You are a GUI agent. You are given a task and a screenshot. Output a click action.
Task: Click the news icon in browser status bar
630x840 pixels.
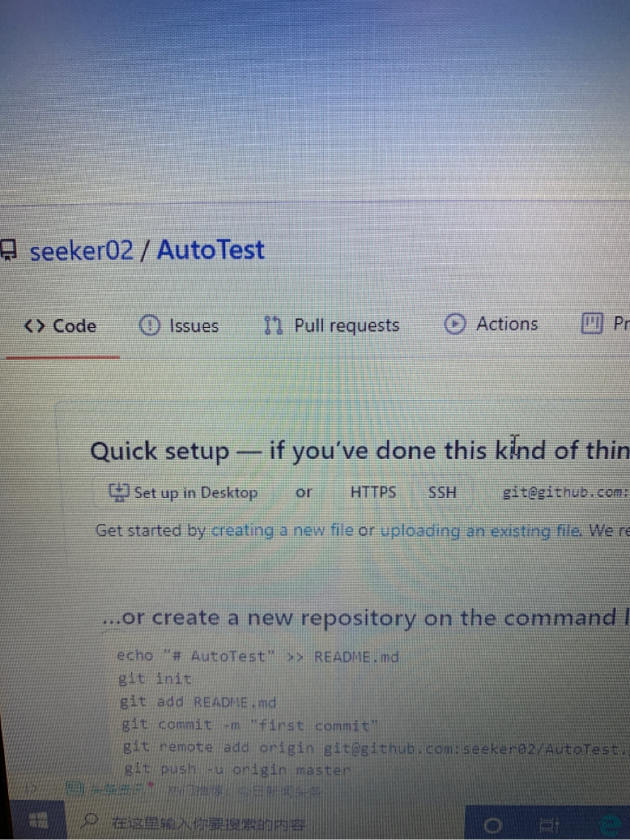tap(74, 788)
